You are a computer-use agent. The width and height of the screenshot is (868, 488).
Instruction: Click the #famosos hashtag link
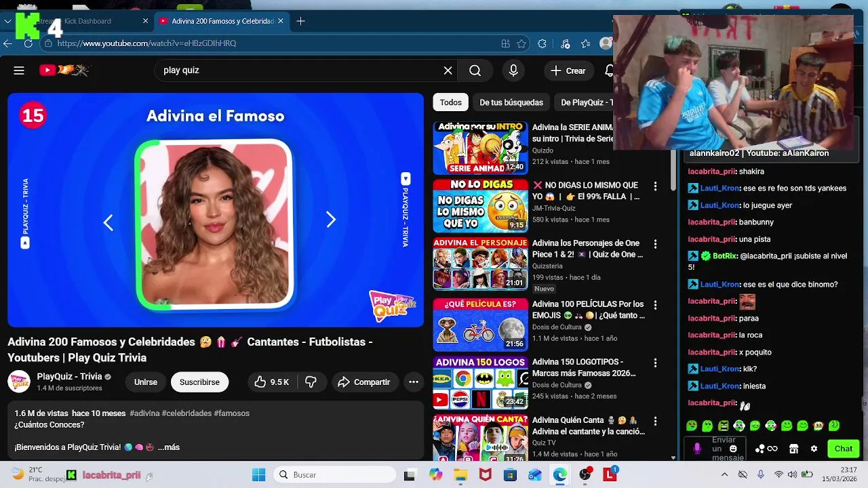pyautogui.click(x=231, y=413)
